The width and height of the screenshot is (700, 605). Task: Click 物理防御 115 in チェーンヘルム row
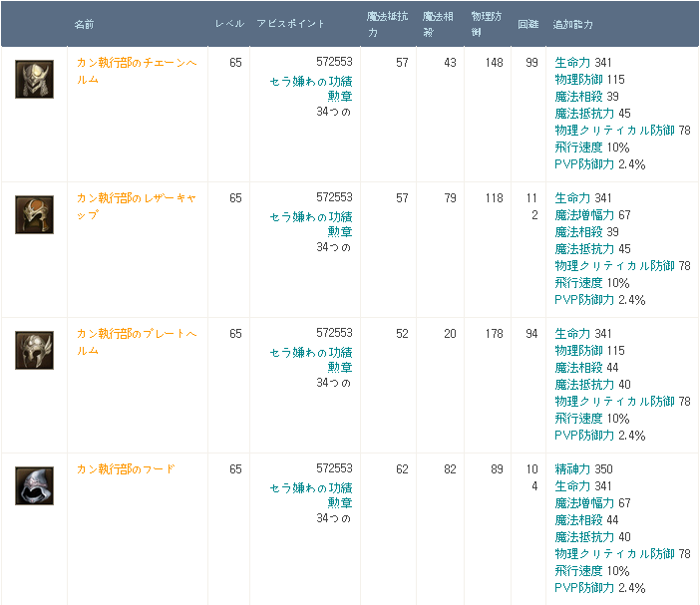tap(589, 80)
